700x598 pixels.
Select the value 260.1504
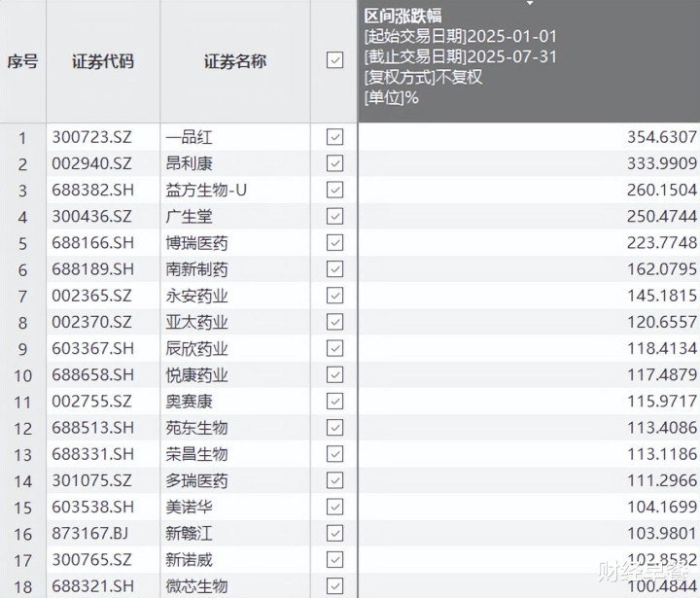tap(662, 190)
